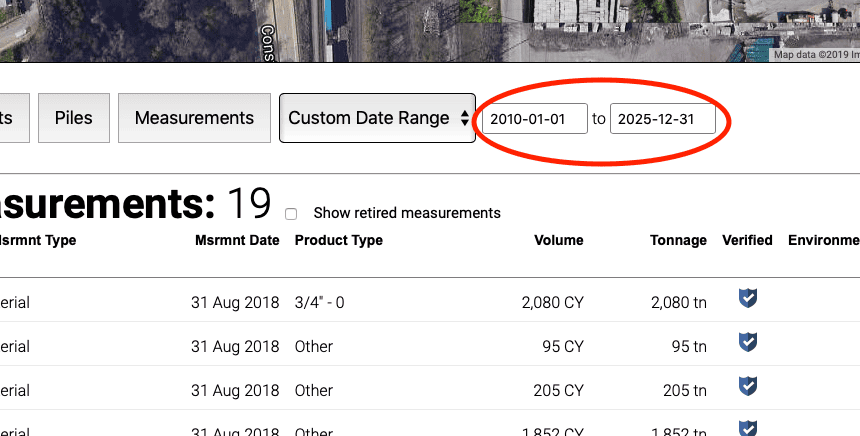Click verified shield icon for 2,080 CY row
Image resolution: width=860 pixels, height=436 pixels.
pos(747,298)
